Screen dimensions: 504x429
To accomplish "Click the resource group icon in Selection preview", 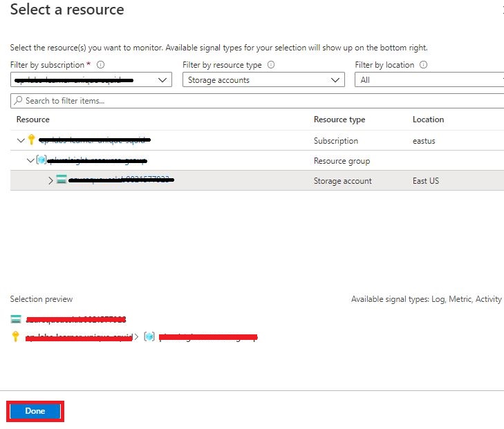I will click(x=149, y=336).
